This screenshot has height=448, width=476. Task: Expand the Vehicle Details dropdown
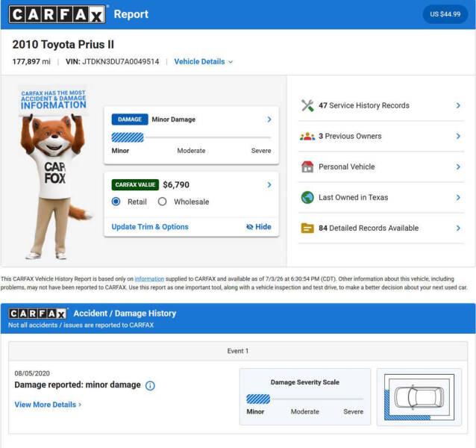pyautogui.click(x=204, y=62)
